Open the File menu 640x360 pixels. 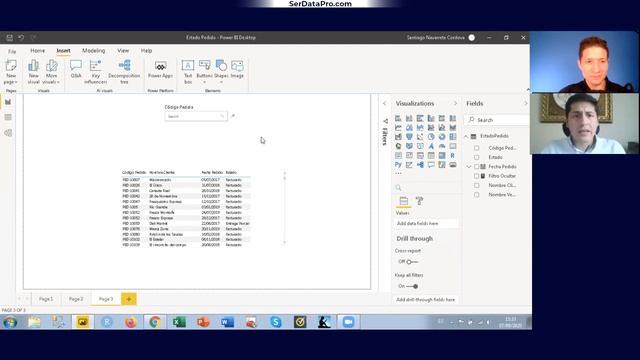click(x=12, y=51)
